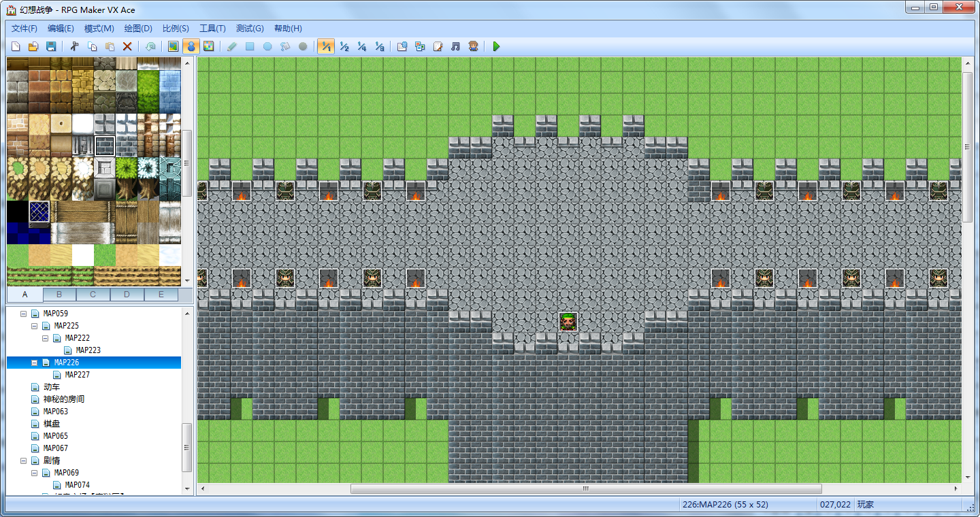Screen dimensions: 980x517
Task: Open the Resource Manager icon
Action: pyautogui.click(x=420, y=46)
